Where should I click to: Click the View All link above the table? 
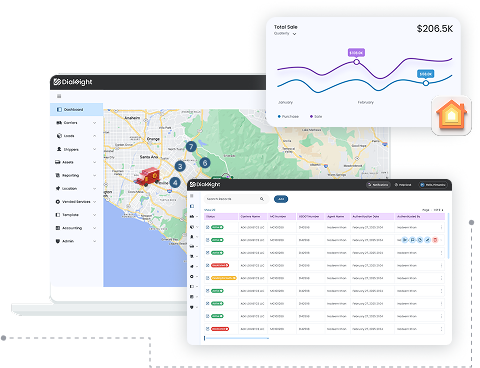click(210, 210)
